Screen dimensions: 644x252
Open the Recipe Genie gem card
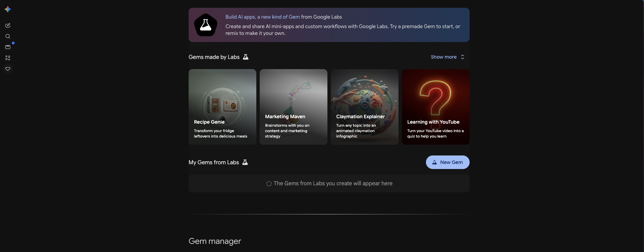pyautogui.click(x=222, y=107)
